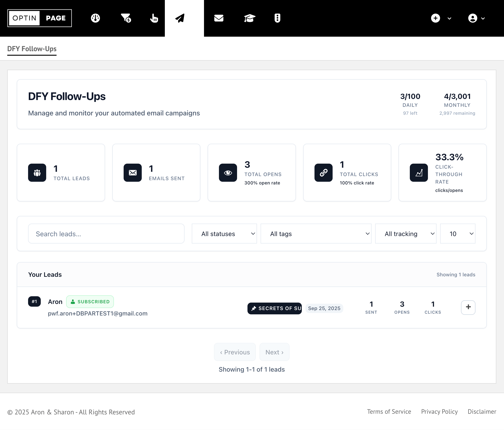The width and height of the screenshot is (504, 430).
Task: Expand Aron's lead details with plus button
Action: (468, 307)
